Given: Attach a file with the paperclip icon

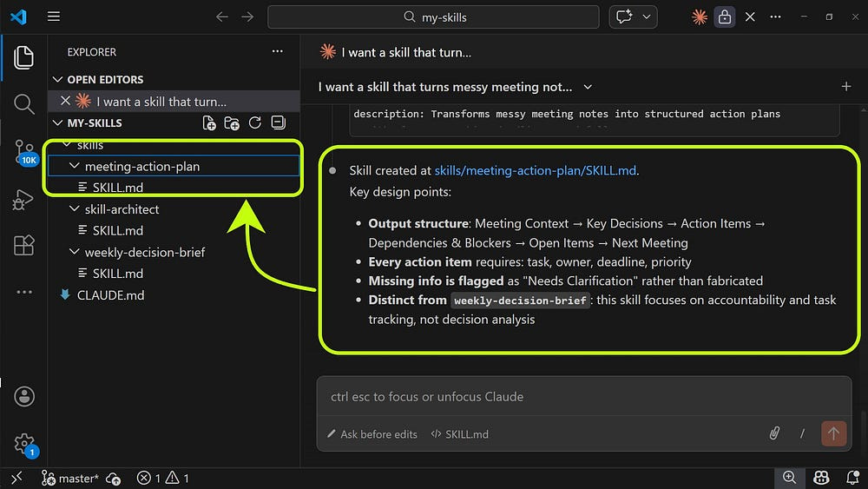Looking at the screenshot, I should [x=774, y=433].
